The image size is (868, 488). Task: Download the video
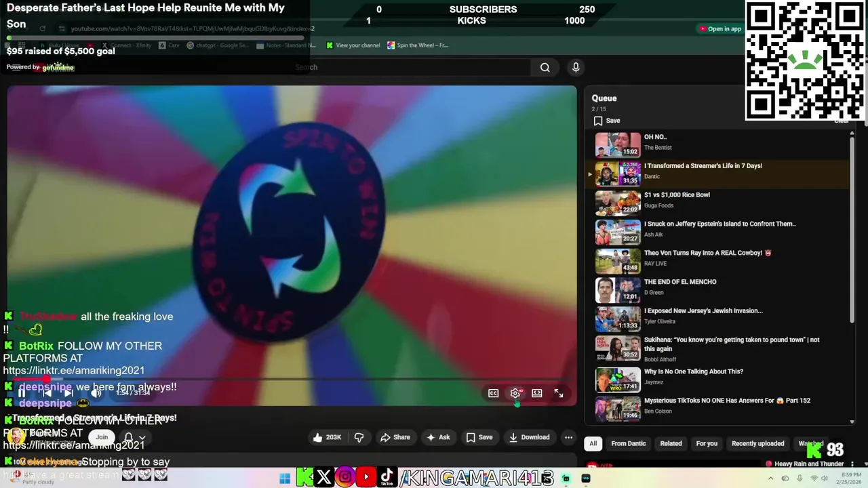click(x=530, y=437)
